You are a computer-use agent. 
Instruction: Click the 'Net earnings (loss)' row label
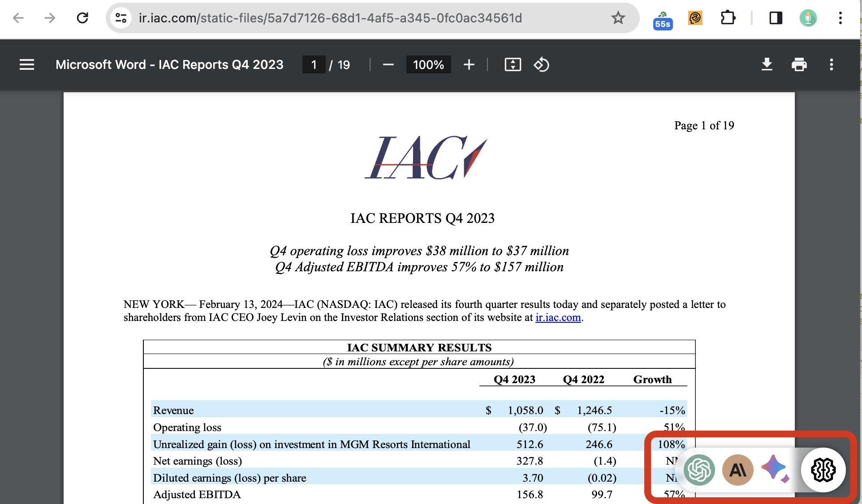pyautogui.click(x=198, y=461)
